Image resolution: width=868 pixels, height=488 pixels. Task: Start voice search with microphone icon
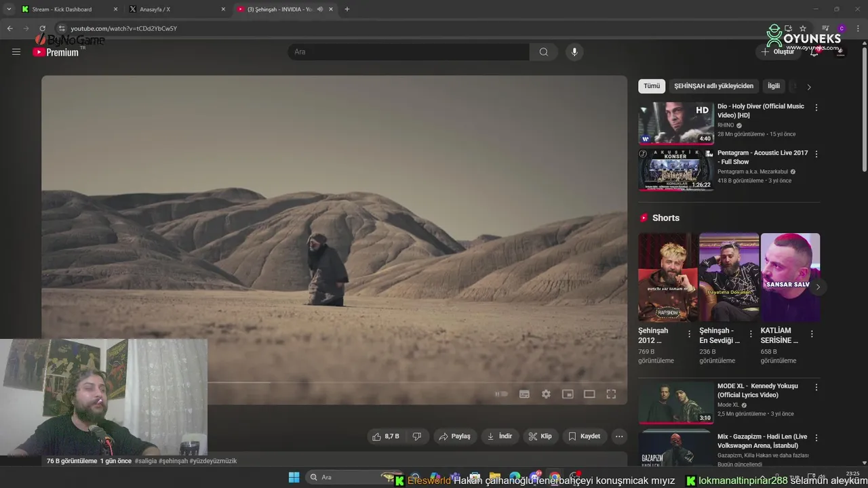point(574,52)
